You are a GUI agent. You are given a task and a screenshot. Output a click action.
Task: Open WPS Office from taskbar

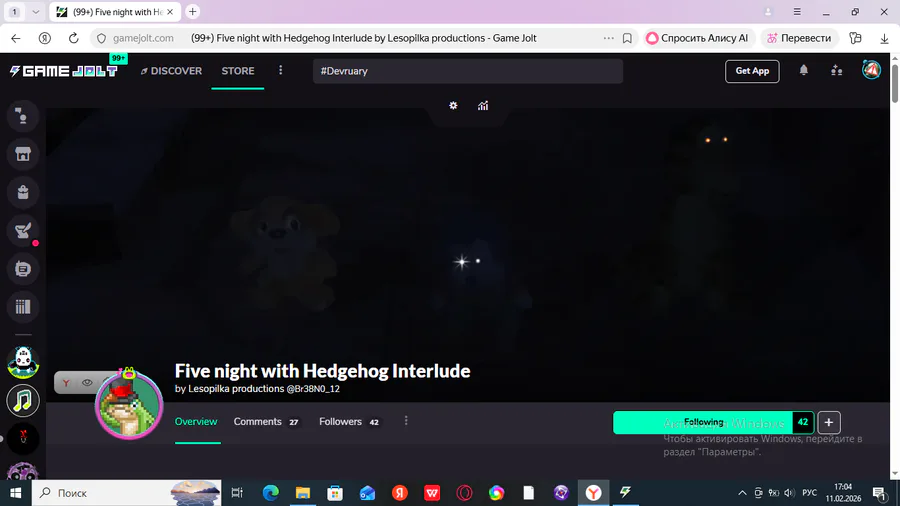click(432, 493)
